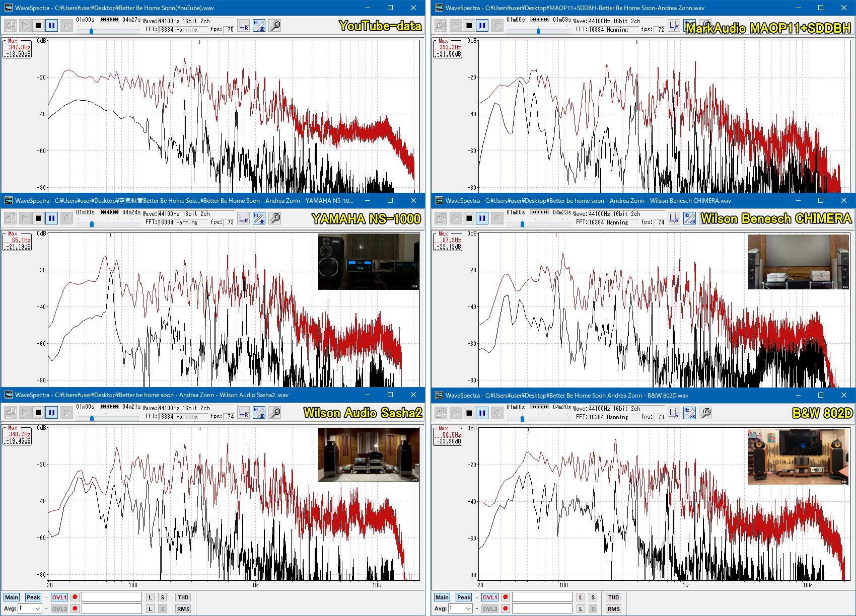Open file icon in the Wilson Audio Sasha2 window
This screenshot has width=856, height=616.
10,412
